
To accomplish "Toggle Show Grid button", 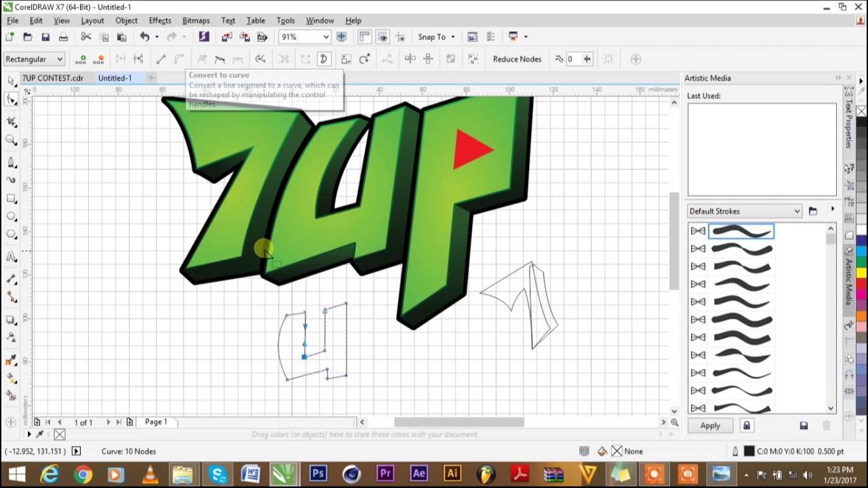I will click(382, 37).
